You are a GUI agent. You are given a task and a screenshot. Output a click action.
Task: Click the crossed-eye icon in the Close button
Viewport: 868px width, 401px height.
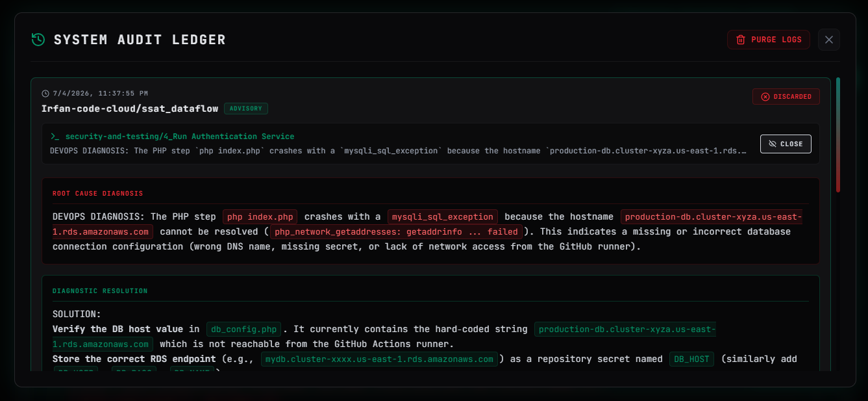tap(773, 144)
